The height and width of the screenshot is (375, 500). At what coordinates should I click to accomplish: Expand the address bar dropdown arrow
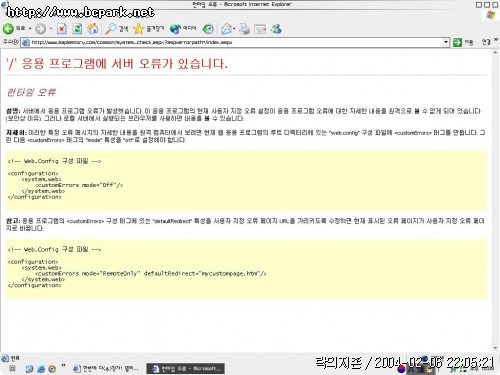(x=446, y=42)
